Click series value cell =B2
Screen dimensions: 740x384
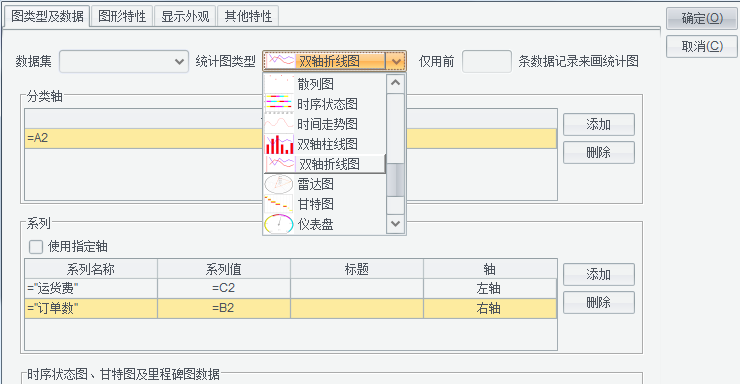[x=224, y=308]
